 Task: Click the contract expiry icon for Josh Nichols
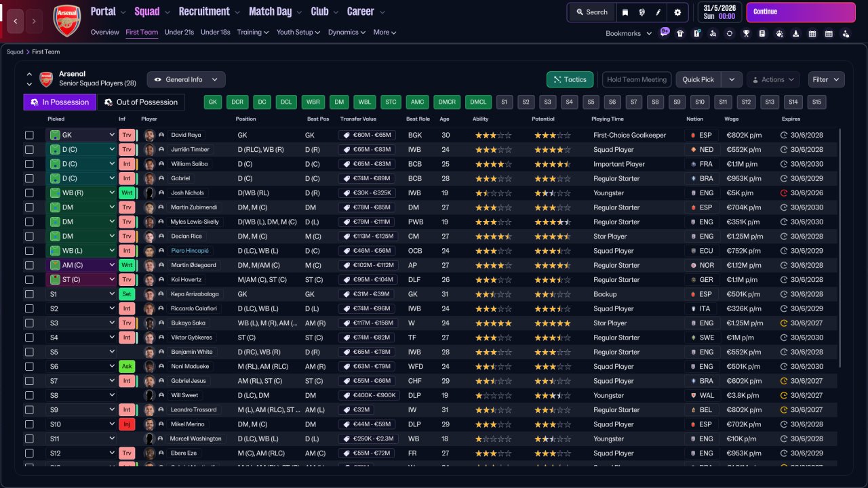pos(784,192)
